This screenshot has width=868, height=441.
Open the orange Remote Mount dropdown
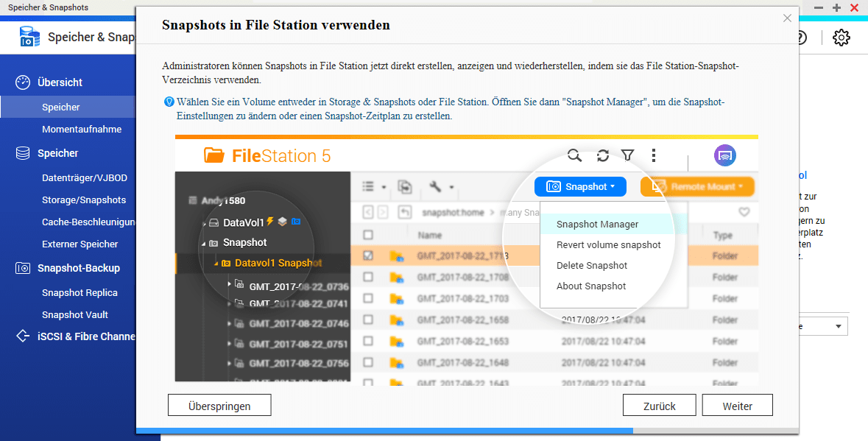click(697, 186)
